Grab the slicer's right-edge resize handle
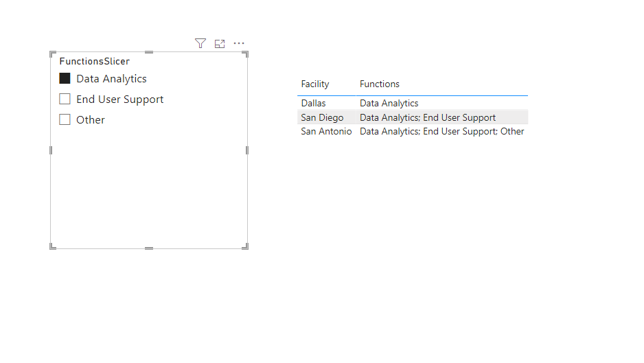This screenshot has width=644, height=363. pyautogui.click(x=247, y=150)
